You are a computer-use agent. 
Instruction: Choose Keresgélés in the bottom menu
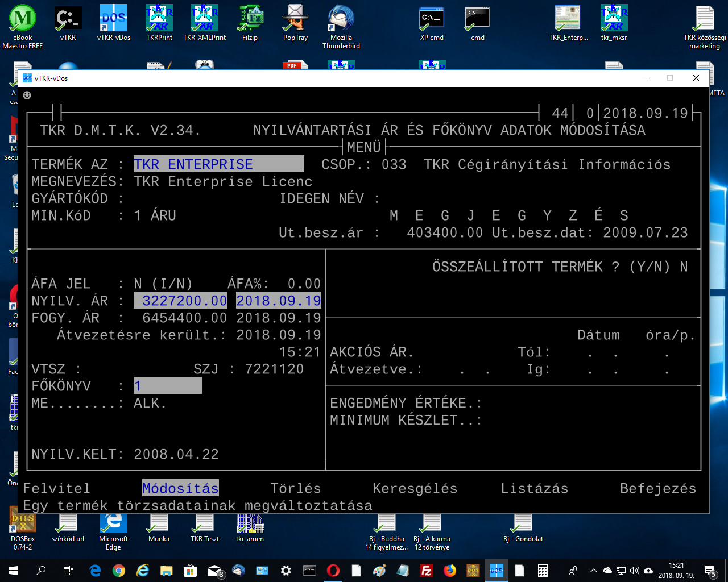tap(415, 488)
